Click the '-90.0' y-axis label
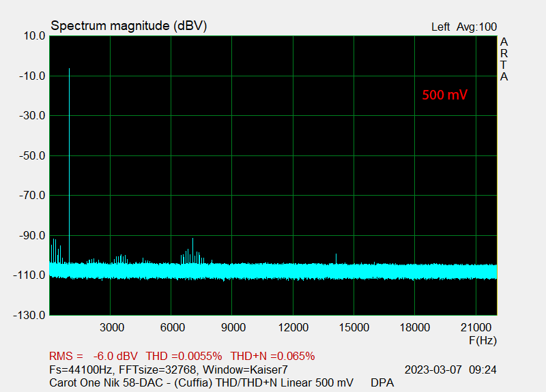546x392 pixels. tap(32, 235)
